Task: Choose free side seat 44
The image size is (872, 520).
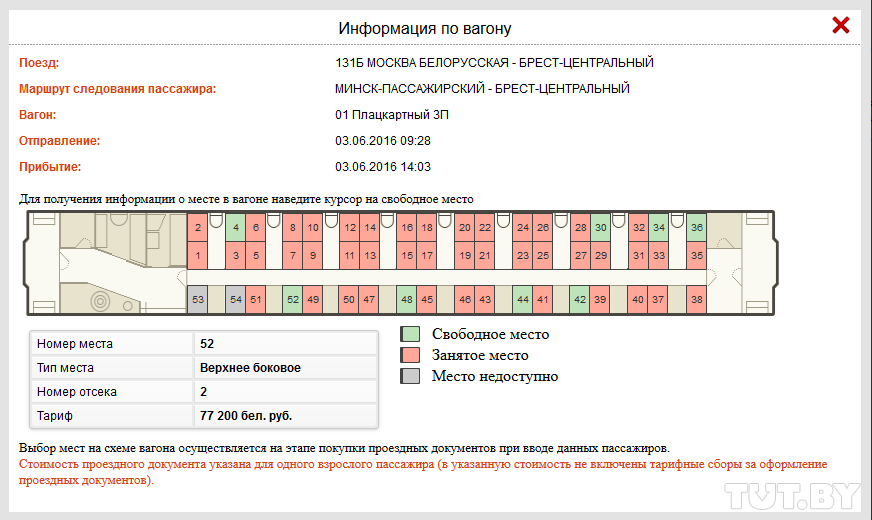Action: click(x=522, y=299)
